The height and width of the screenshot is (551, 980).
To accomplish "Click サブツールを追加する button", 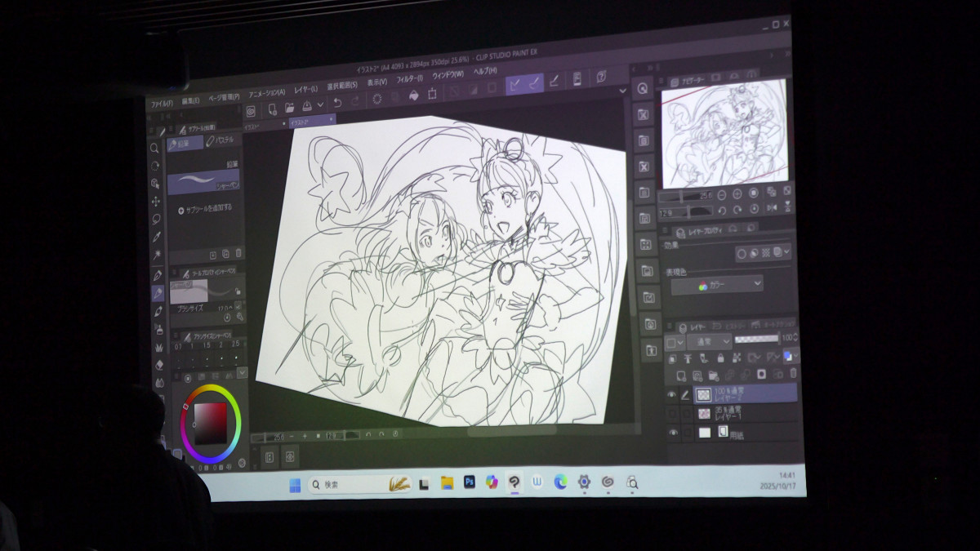I will tap(205, 209).
